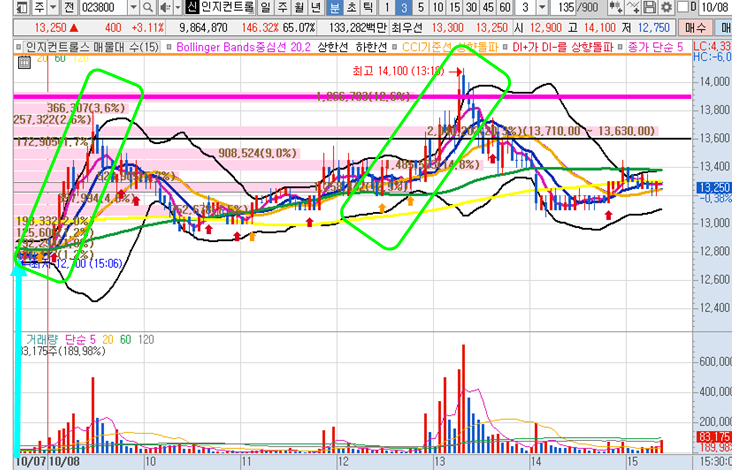Click the blue 13,250 price tag on axis
This screenshot has height=470, width=732.
click(714, 188)
